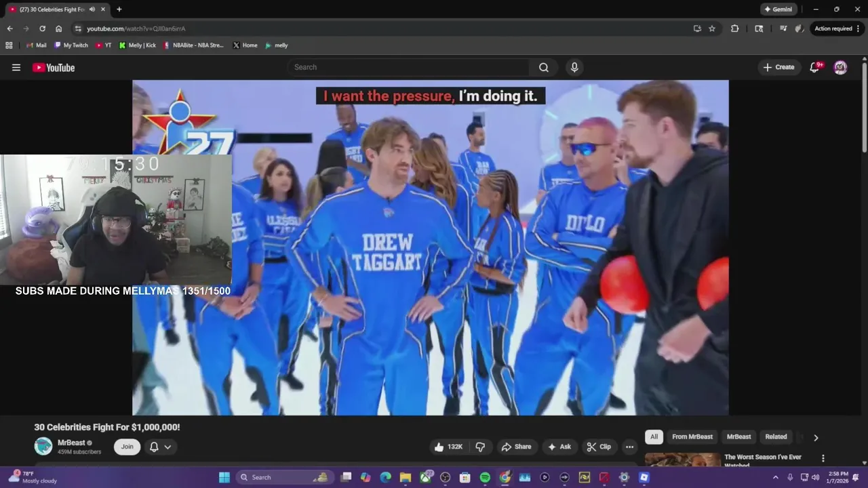Open the Melly | Kick bookmark
The width and height of the screenshot is (868, 488).
click(138, 45)
